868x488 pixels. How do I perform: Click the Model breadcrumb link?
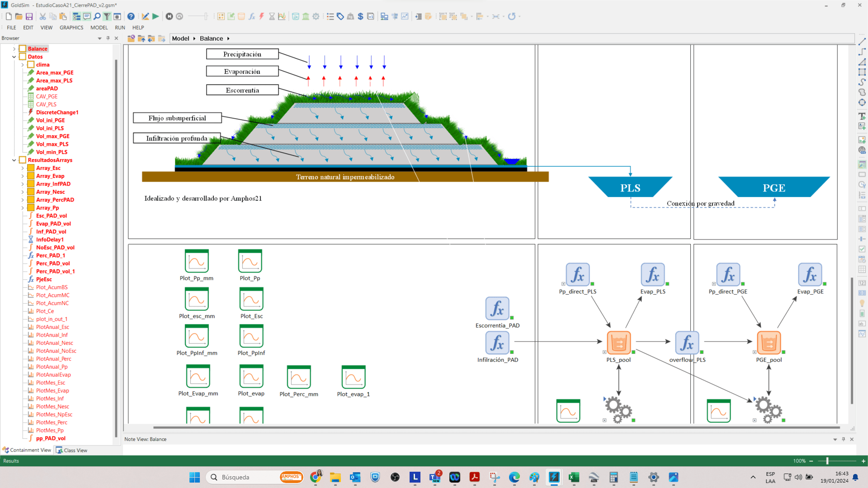coord(180,38)
